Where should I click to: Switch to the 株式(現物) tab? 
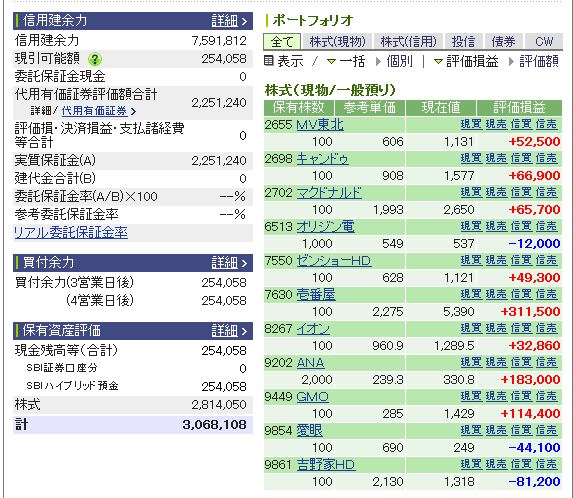pos(337,41)
